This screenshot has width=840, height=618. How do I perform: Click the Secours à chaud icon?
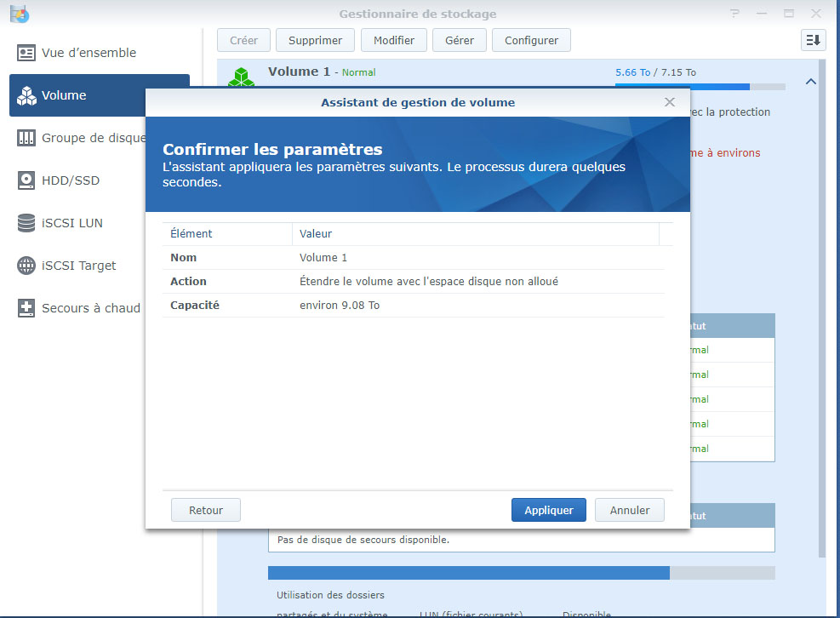[26, 308]
